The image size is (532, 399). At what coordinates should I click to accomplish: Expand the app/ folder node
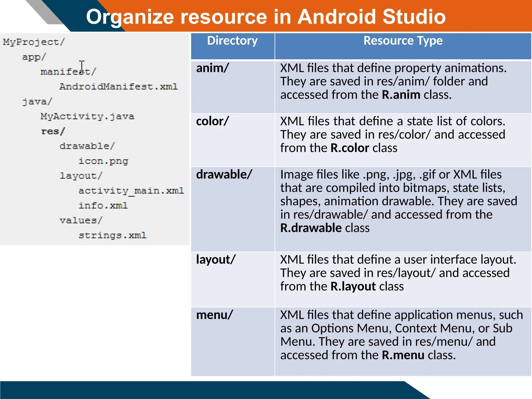point(34,57)
